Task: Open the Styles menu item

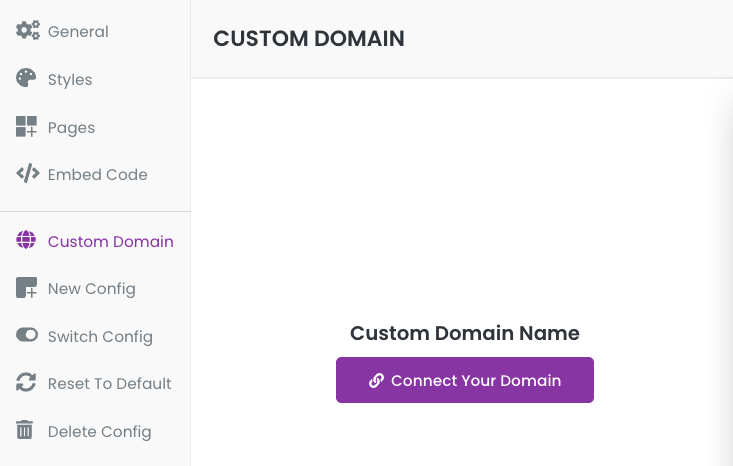Action: click(x=70, y=80)
